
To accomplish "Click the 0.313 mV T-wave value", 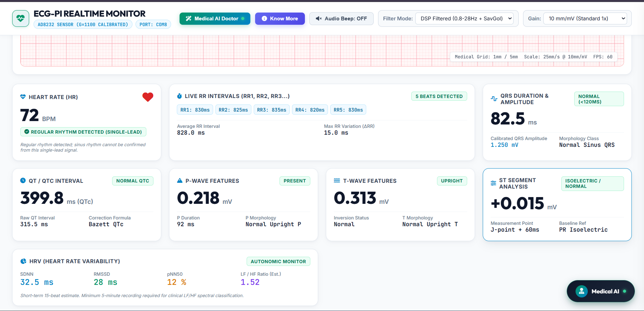I will point(361,198).
